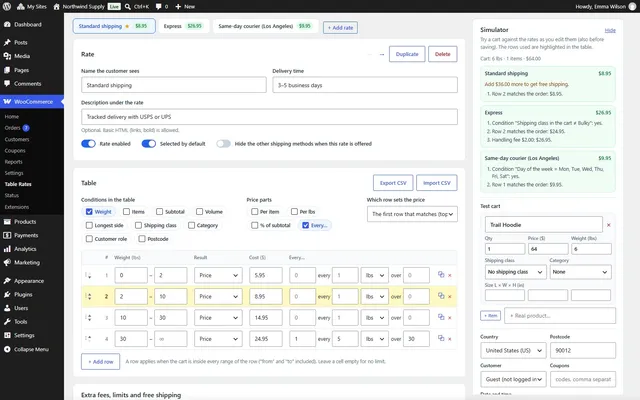Open Pages in the sidebar
Screen dimensions: 640x400
coord(21,70)
